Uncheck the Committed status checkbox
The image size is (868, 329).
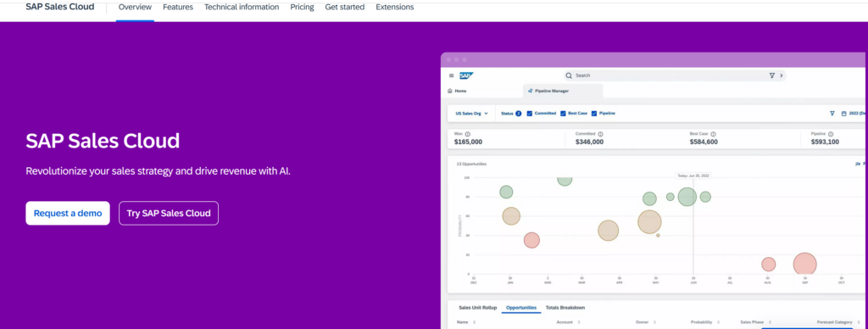[x=530, y=113]
